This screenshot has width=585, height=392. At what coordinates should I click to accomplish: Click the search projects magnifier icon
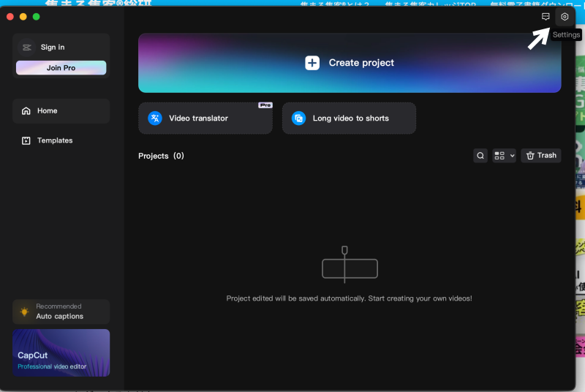tap(480, 156)
